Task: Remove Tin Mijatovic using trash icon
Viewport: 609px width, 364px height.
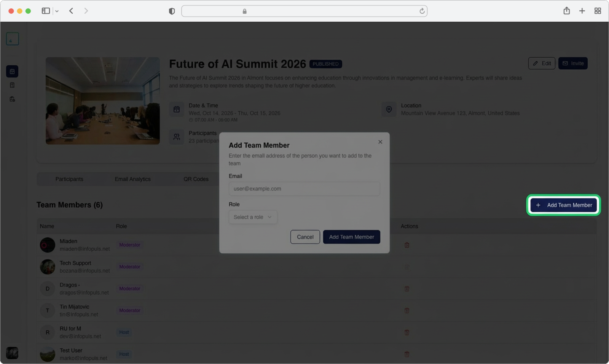Action: point(407,311)
